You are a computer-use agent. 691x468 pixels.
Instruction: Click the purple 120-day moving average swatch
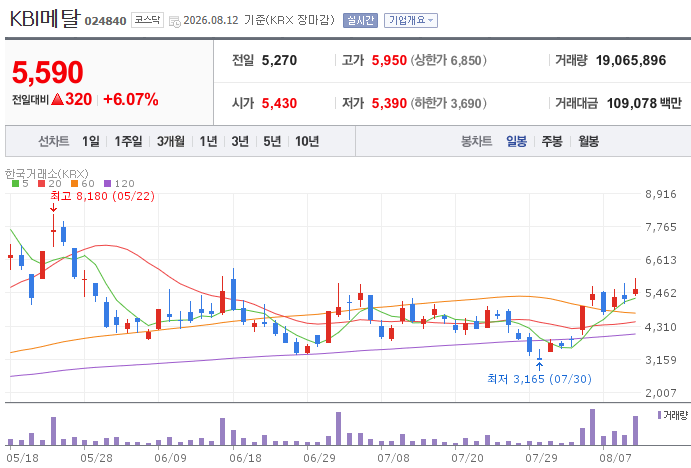click(108, 183)
